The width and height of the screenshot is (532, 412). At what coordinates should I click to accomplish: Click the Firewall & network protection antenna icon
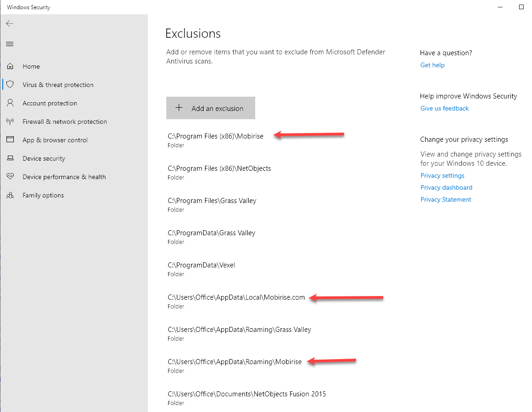tap(10, 122)
